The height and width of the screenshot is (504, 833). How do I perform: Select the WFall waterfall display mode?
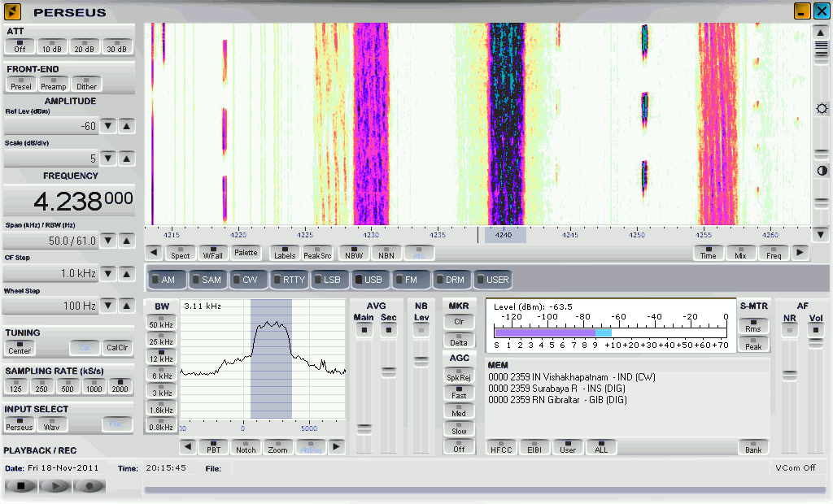click(x=213, y=253)
